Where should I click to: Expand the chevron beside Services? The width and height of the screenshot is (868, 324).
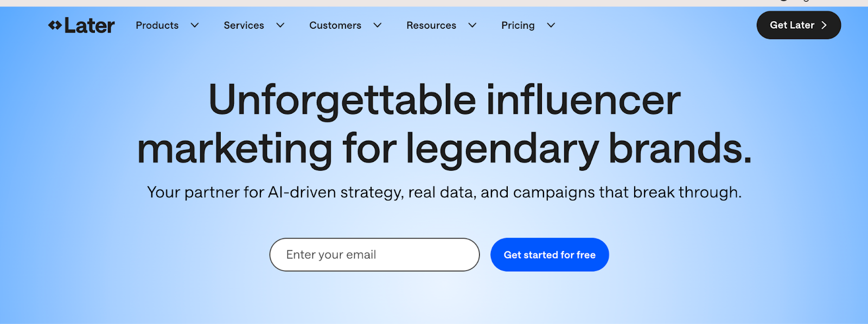pyautogui.click(x=280, y=25)
